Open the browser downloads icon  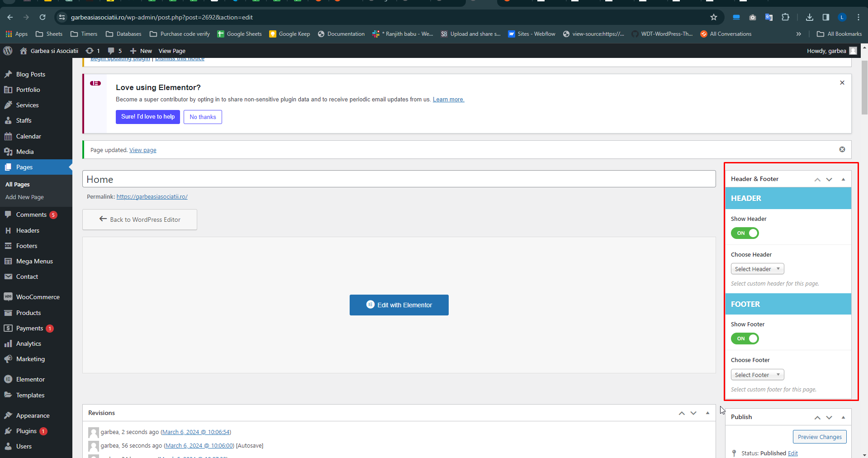click(810, 17)
